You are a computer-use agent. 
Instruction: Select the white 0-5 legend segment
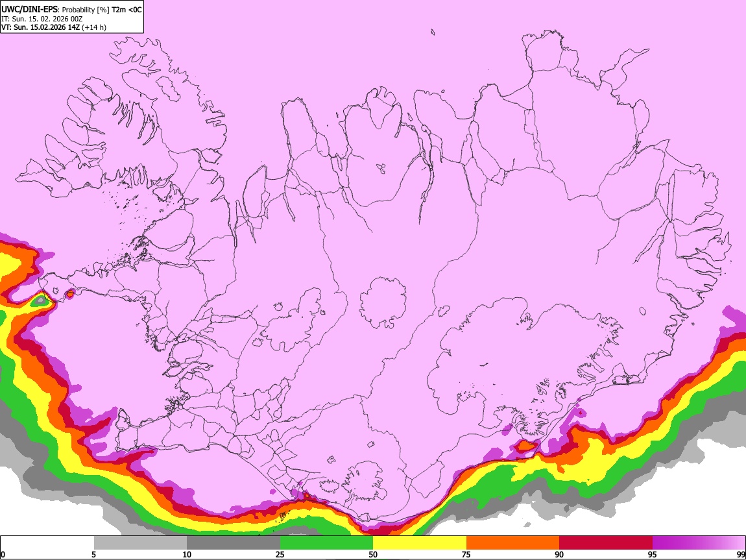pos(47,542)
